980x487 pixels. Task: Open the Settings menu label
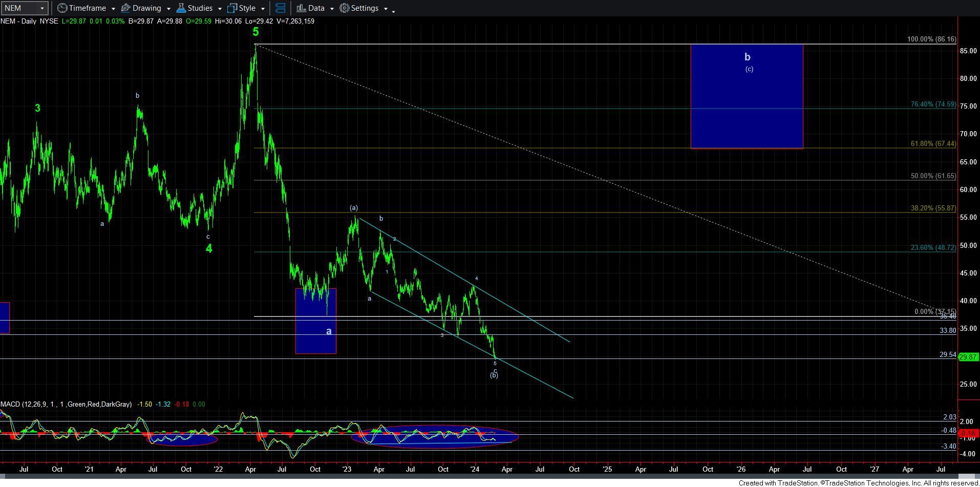tap(365, 8)
